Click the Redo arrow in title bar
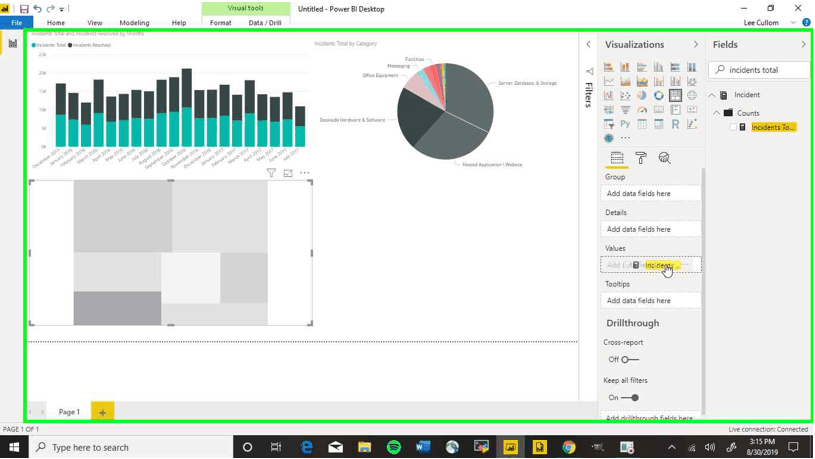Image resolution: width=815 pixels, height=459 pixels. (x=50, y=9)
